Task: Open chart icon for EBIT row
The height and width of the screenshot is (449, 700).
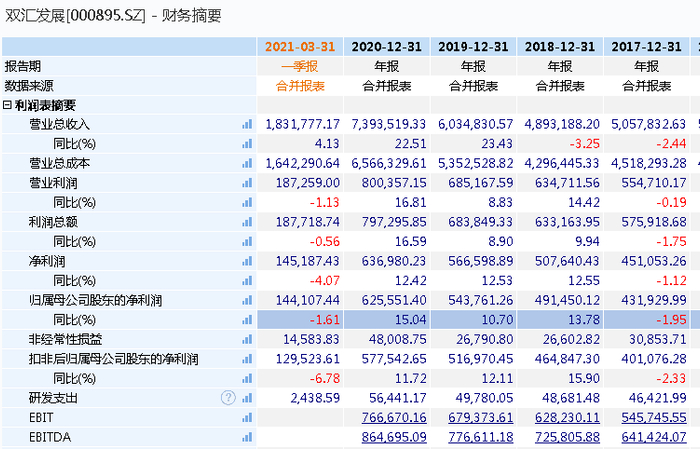Action: coord(247,418)
